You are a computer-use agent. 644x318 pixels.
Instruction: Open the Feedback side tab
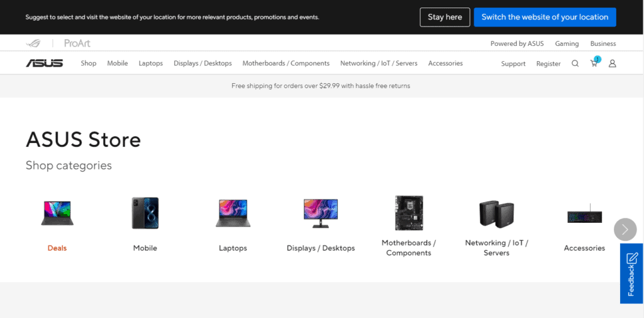[x=631, y=273]
